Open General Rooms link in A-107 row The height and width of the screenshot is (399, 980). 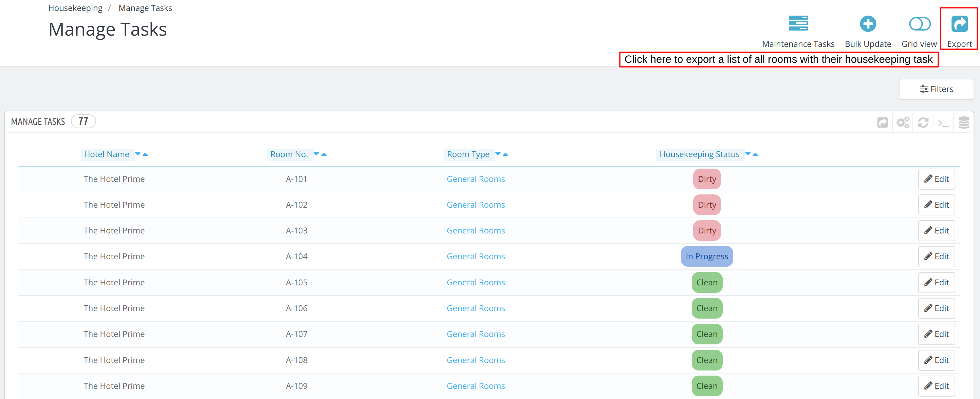point(476,334)
